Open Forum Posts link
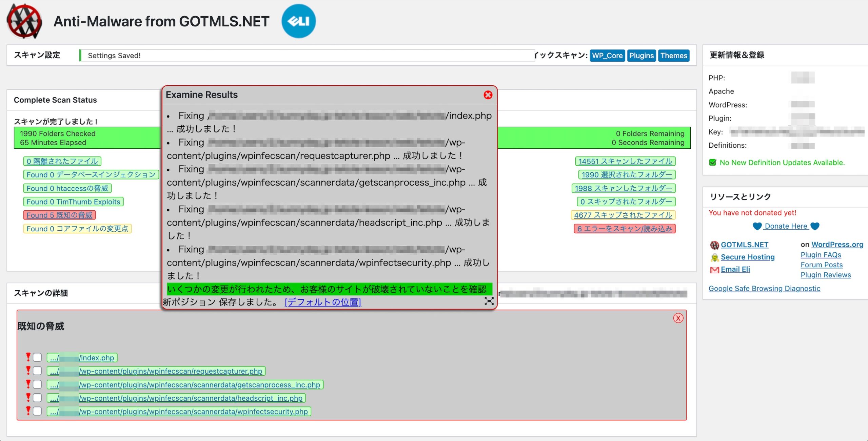This screenshot has height=441, width=868. (x=822, y=265)
